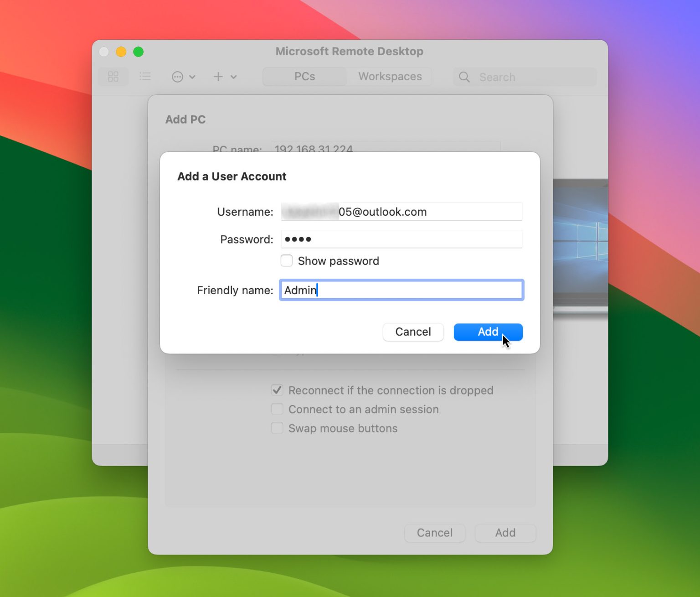Open the chevron next to the ellipsis icon
This screenshot has width=700, height=597.
pyautogui.click(x=192, y=77)
